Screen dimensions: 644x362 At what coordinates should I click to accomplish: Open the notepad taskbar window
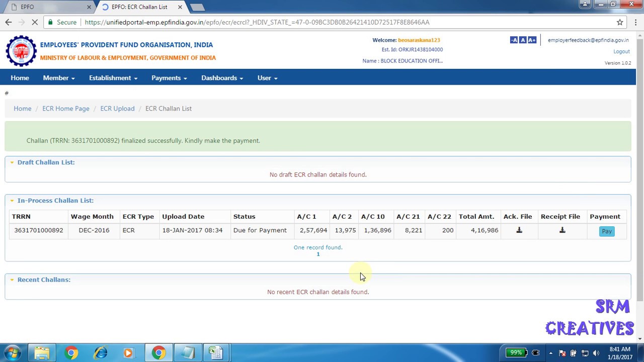point(188,353)
